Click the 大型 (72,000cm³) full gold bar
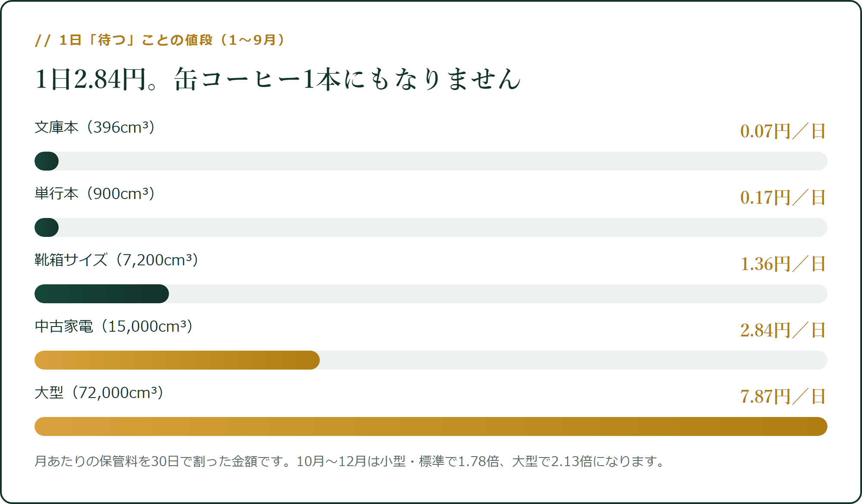 [x=431, y=426]
